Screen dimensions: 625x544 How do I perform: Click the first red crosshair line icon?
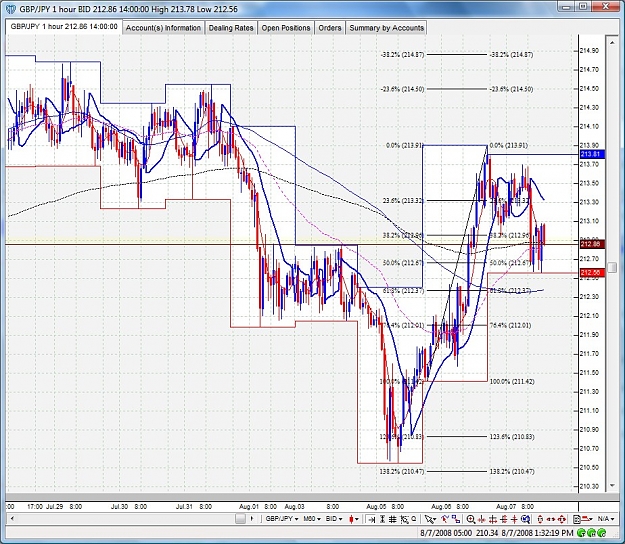(x=482, y=519)
